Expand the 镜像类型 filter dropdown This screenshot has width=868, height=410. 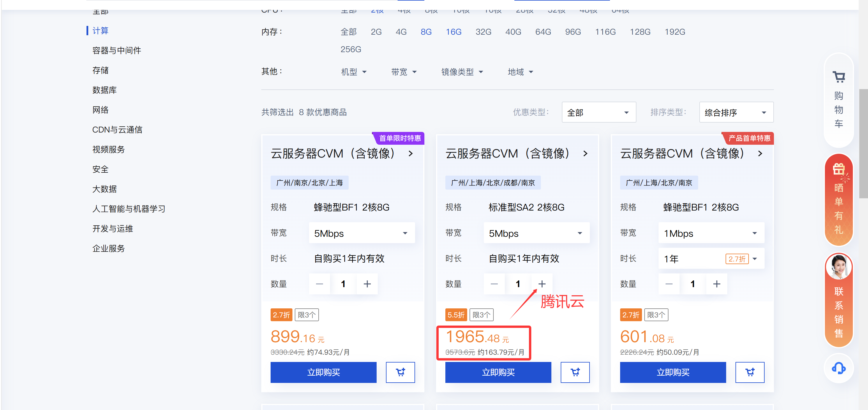tap(462, 72)
